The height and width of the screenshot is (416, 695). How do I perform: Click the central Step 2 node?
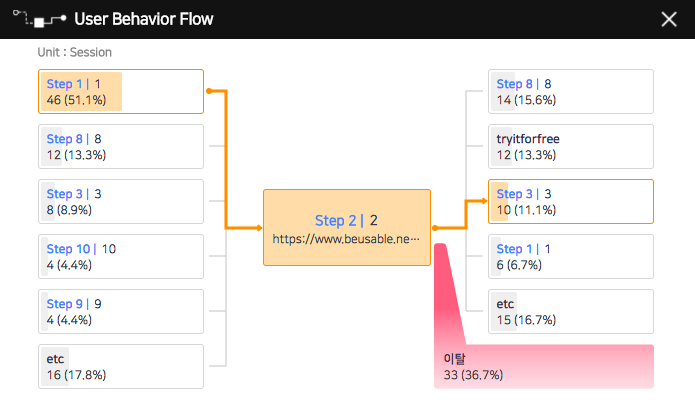pyautogui.click(x=347, y=228)
